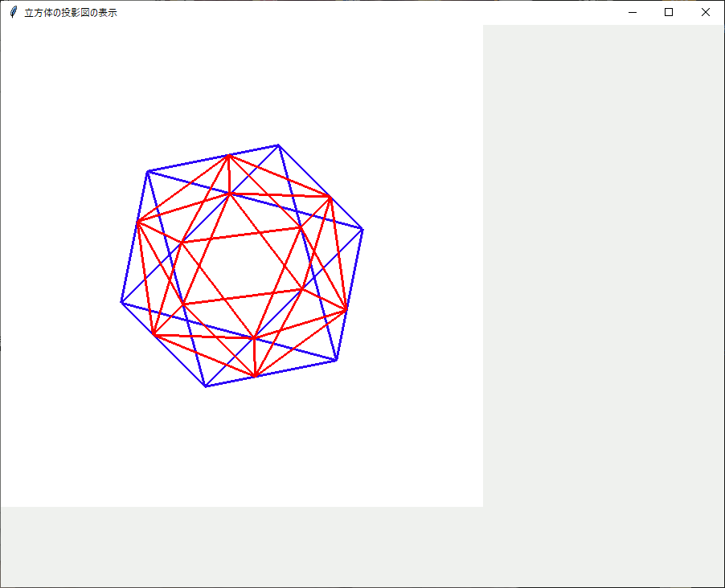
Task: Maximize the 立方体の投影図の表示 window
Action: coord(669,13)
